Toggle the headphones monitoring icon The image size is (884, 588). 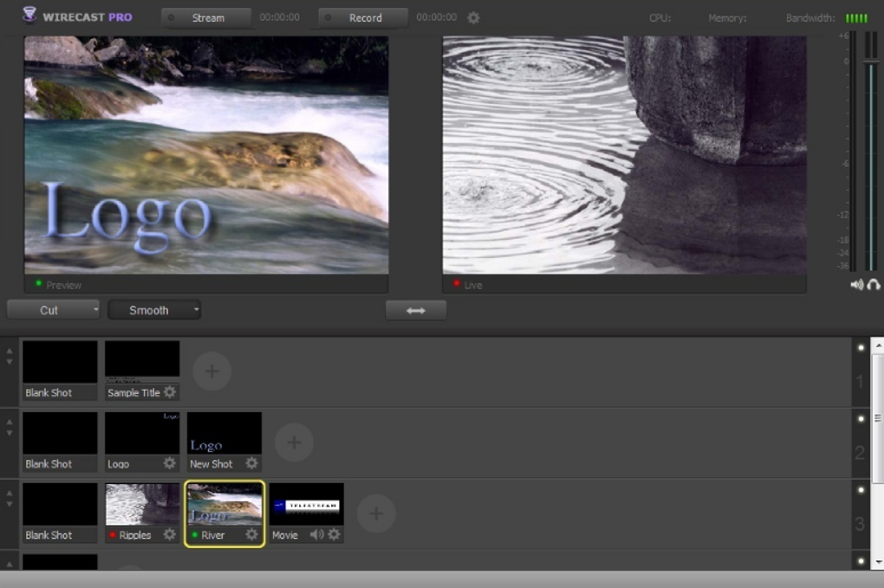click(x=874, y=285)
